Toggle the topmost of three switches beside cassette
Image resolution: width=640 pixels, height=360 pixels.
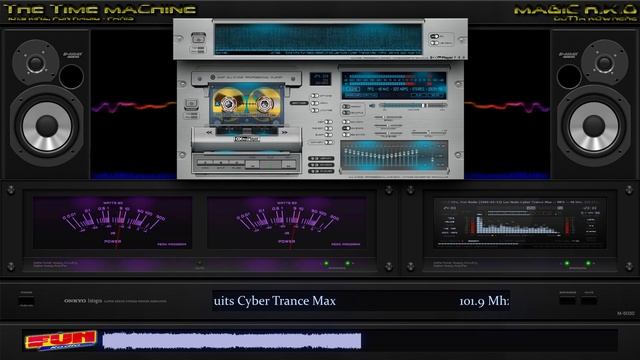coord(315,96)
